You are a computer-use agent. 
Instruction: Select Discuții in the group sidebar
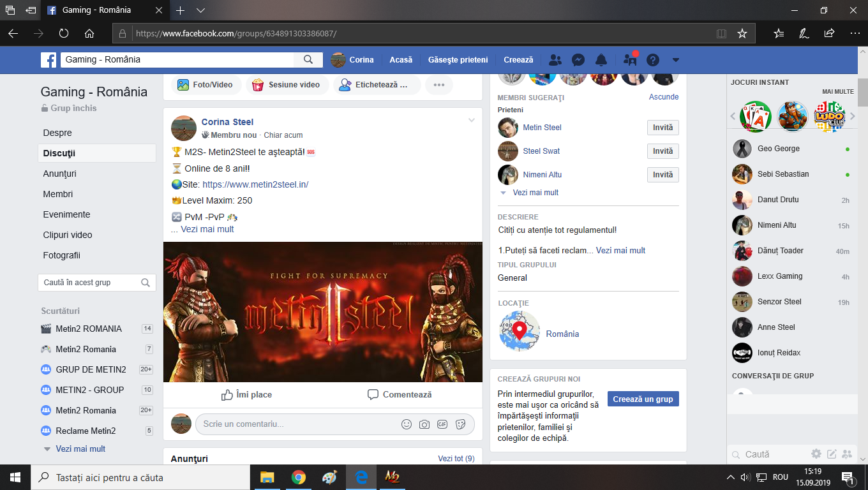pyautogui.click(x=97, y=153)
